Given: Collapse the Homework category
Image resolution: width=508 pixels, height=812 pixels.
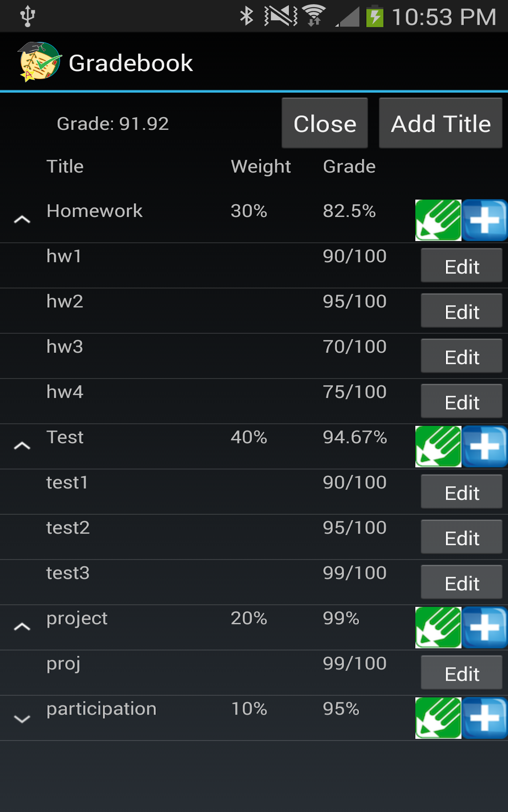Looking at the screenshot, I should pos(22,219).
